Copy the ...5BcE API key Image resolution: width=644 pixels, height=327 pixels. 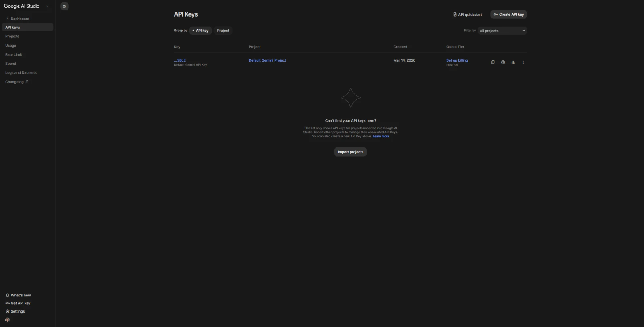pyautogui.click(x=493, y=62)
